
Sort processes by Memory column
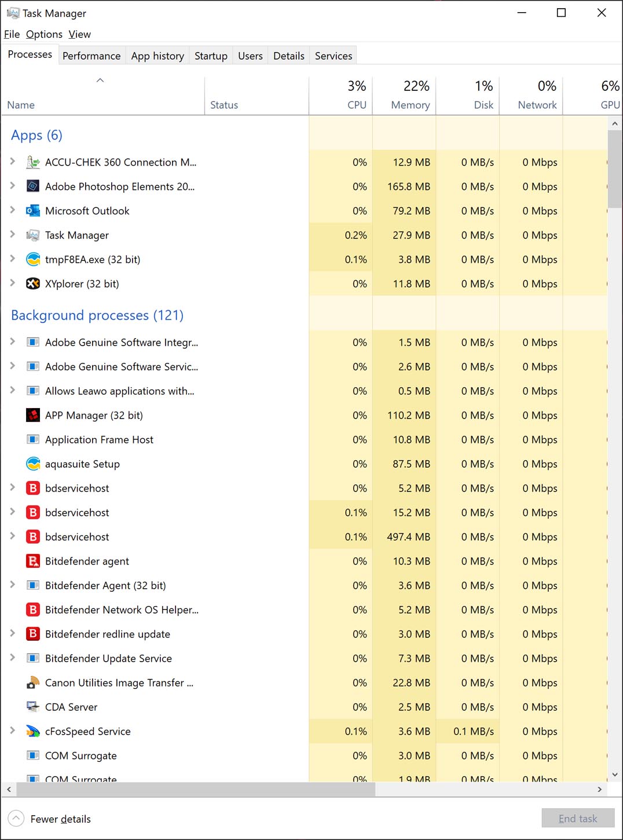click(x=410, y=105)
